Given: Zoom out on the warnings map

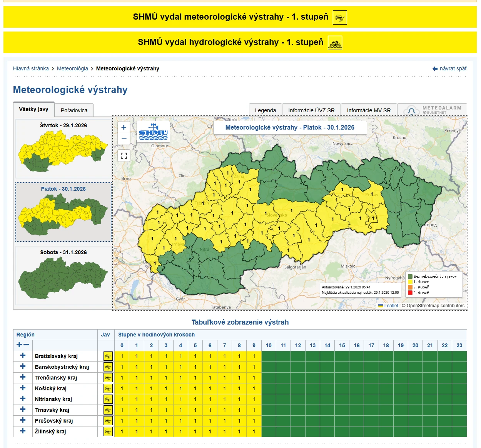Looking at the screenshot, I should click(124, 139).
